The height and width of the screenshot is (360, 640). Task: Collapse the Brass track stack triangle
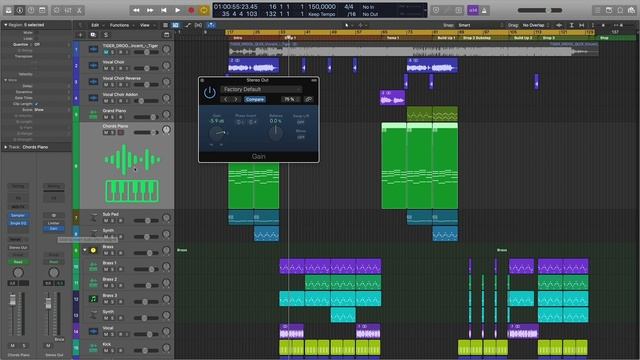(x=85, y=250)
